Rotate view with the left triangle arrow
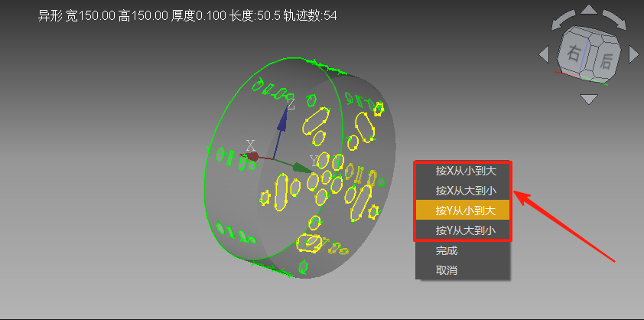The image size is (644, 320). [x=544, y=55]
